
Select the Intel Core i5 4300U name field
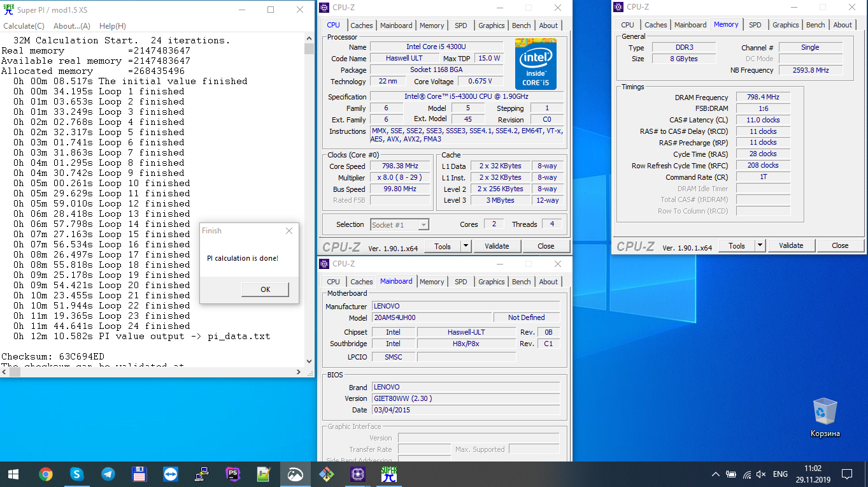point(436,47)
